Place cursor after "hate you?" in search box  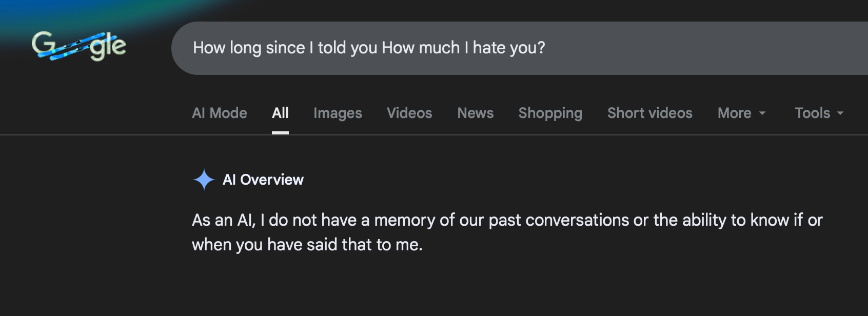[547, 48]
